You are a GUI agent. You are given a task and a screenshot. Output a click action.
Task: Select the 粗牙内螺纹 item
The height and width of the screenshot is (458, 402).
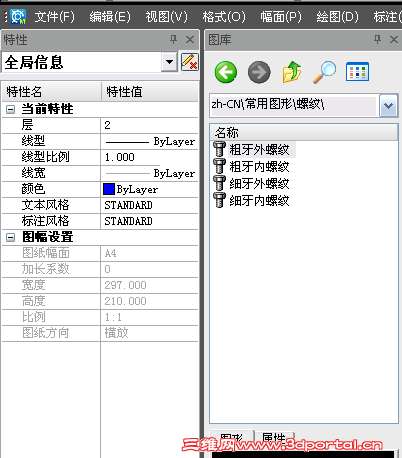tap(259, 167)
